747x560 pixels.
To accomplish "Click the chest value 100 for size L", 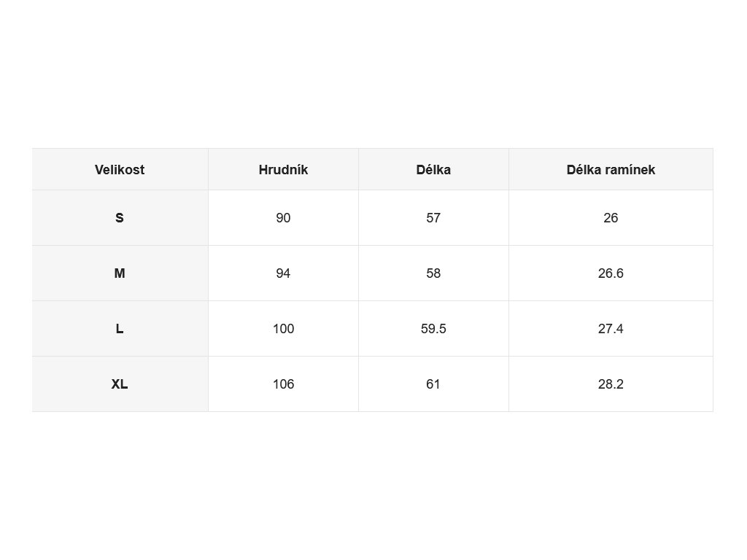I will pos(283,329).
